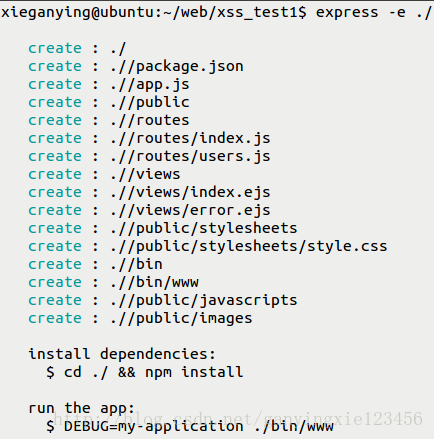
Task: Click the command text express -e ./
Action: click(374, 13)
